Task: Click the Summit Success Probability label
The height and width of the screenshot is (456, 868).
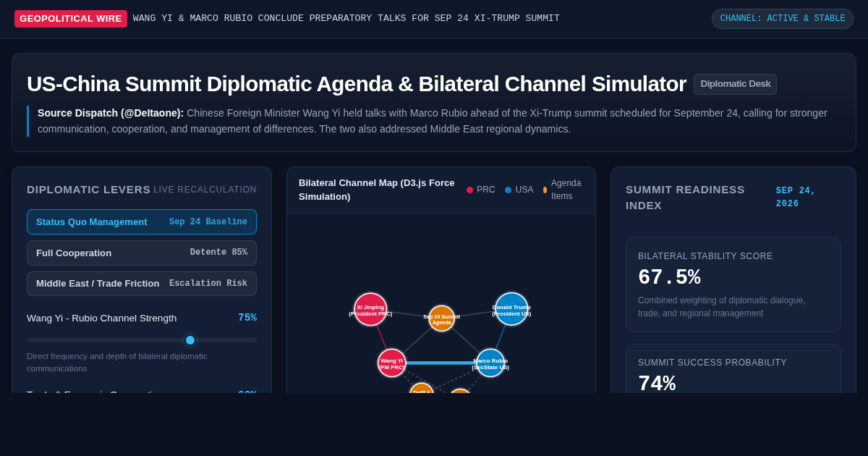Action: click(712, 363)
